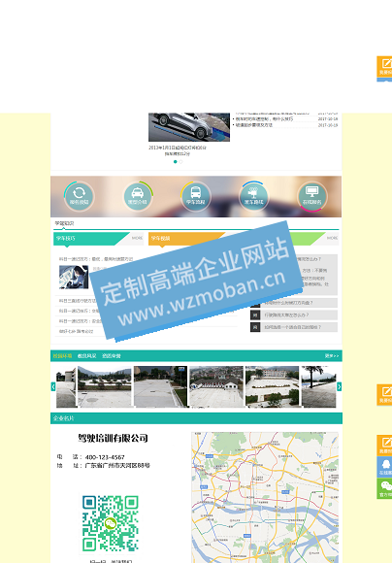Click the phone number 400-123-4567
The image size is (392, 563).
(105, 457)
